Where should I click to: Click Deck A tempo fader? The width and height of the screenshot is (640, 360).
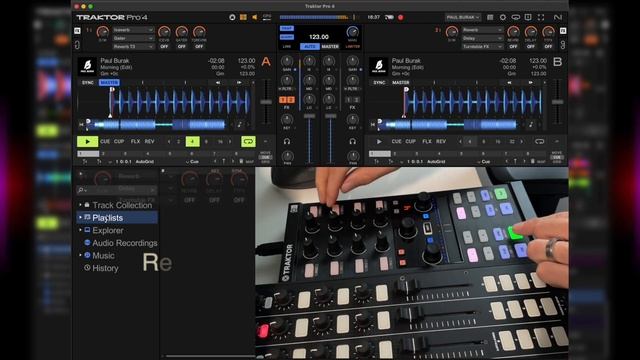[x=266, y=102]
